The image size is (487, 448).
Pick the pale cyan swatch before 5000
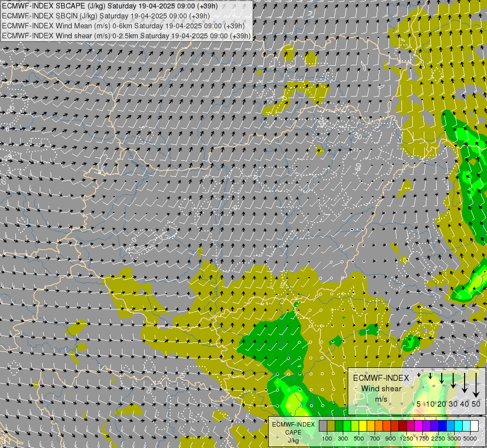tap(467, 426)
